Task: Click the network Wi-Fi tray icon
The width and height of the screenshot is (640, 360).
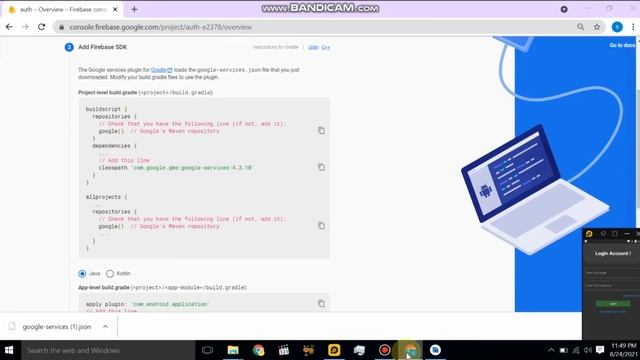Action: click(x=576, y=350)
